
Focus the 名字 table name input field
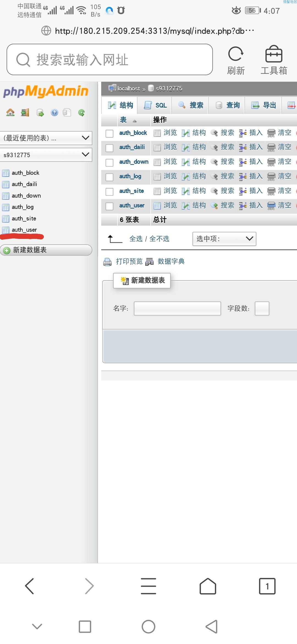point(177,308)
